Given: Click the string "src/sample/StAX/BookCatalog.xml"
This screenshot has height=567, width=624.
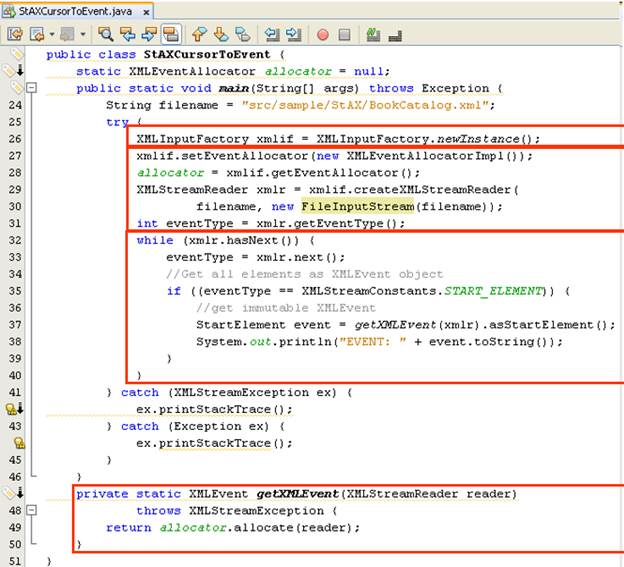Looking at the screenshot, I should [365, 105].
